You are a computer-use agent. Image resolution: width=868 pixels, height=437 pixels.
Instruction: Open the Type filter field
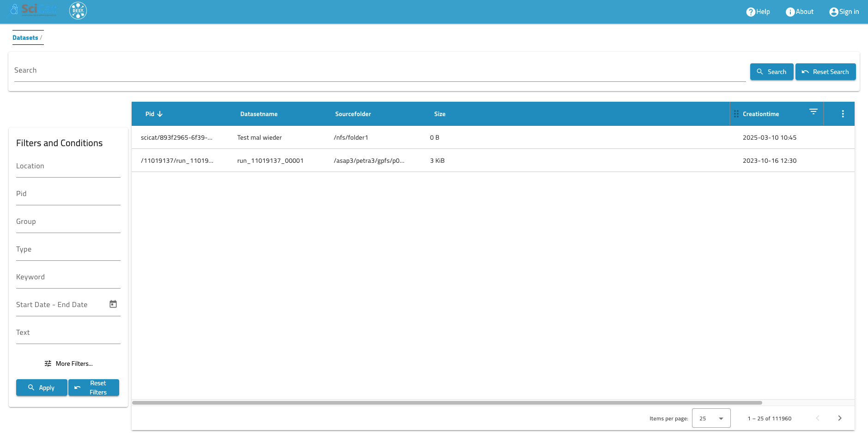68,250
